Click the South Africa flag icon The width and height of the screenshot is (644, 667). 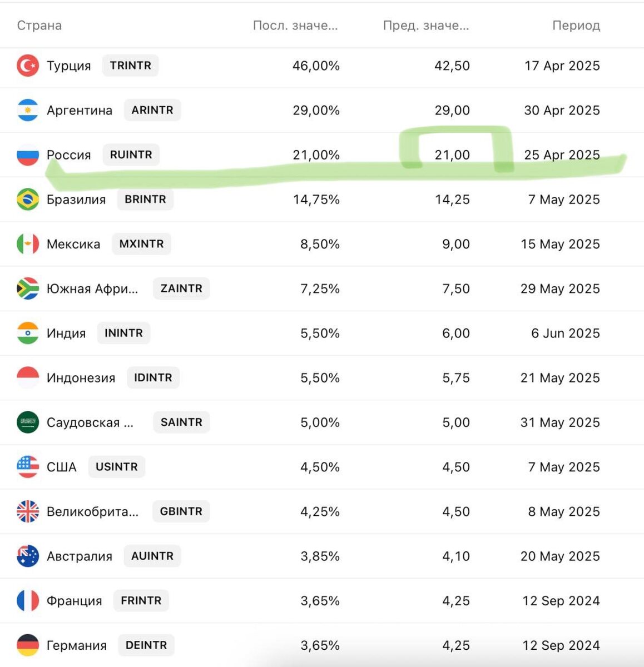(28, 288)
